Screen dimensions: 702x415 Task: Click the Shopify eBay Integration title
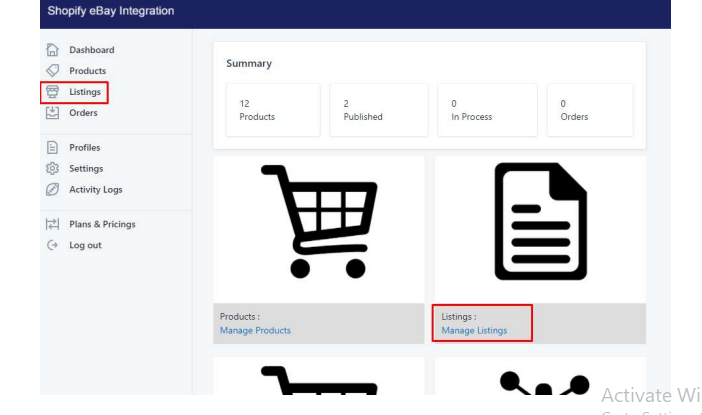tap(111, 11)
